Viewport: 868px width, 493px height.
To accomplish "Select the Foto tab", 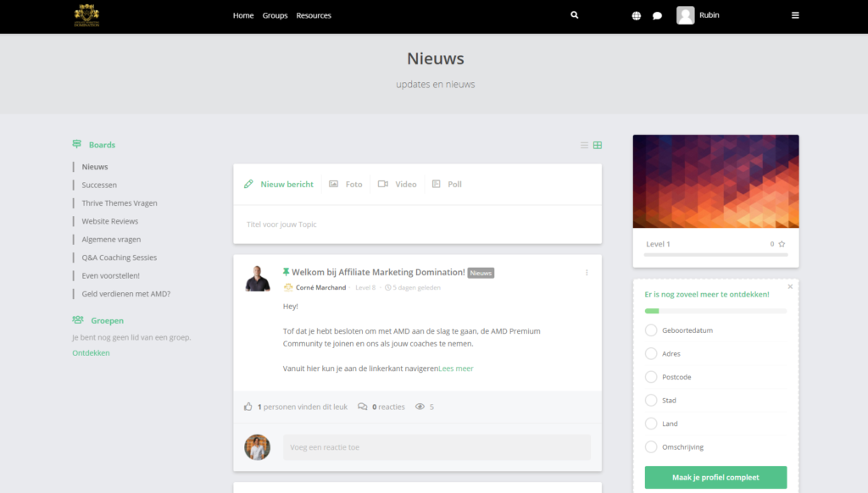I will [x=346, y=185].
